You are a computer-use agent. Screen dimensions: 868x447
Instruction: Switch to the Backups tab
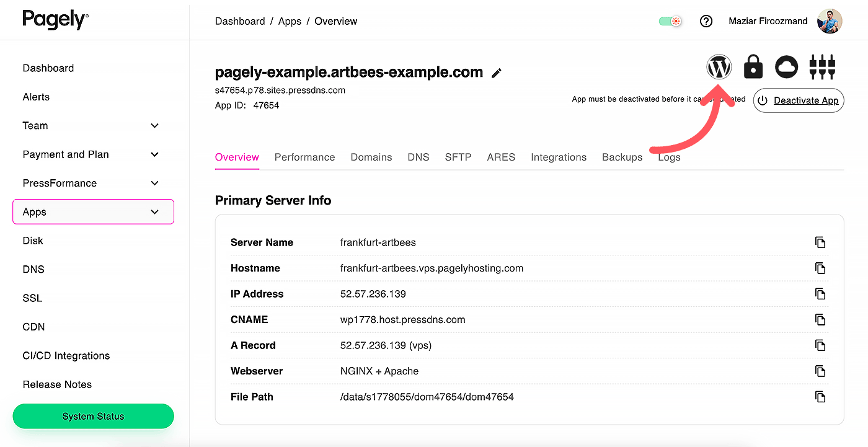(x=622, y=157)
